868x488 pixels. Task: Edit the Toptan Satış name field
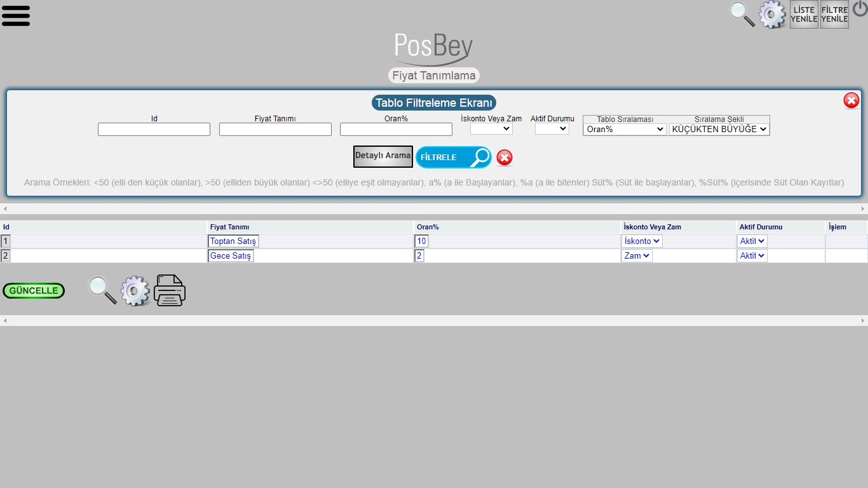pos(233,241)
